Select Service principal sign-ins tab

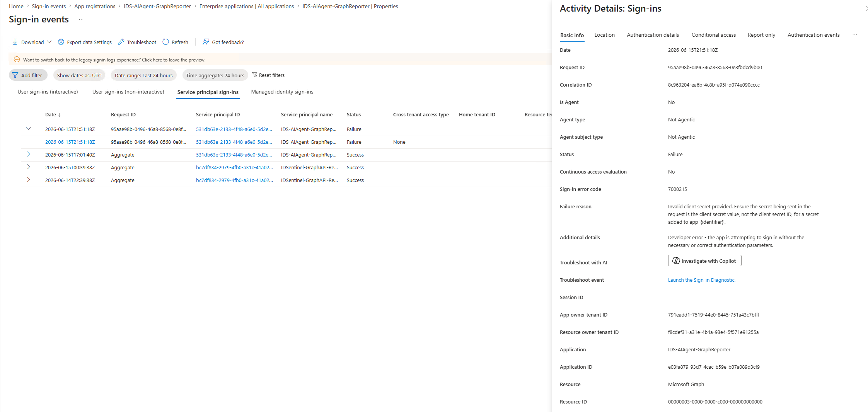click(208, 92)
